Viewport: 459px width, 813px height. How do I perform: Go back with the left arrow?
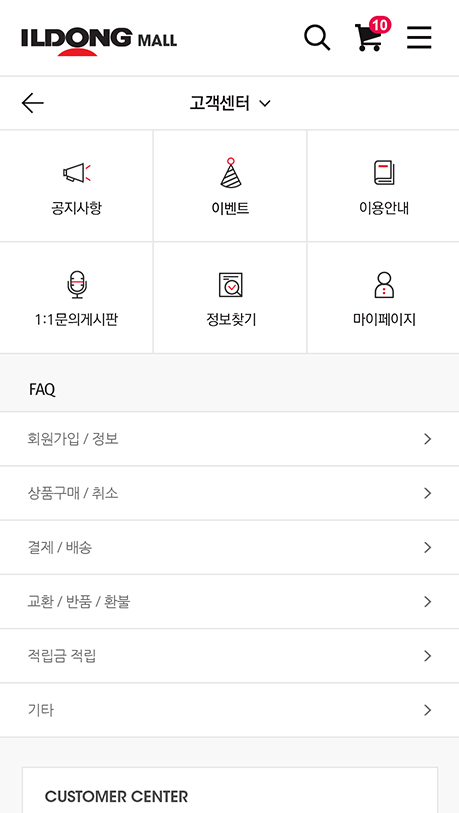(x=33, y=103)
